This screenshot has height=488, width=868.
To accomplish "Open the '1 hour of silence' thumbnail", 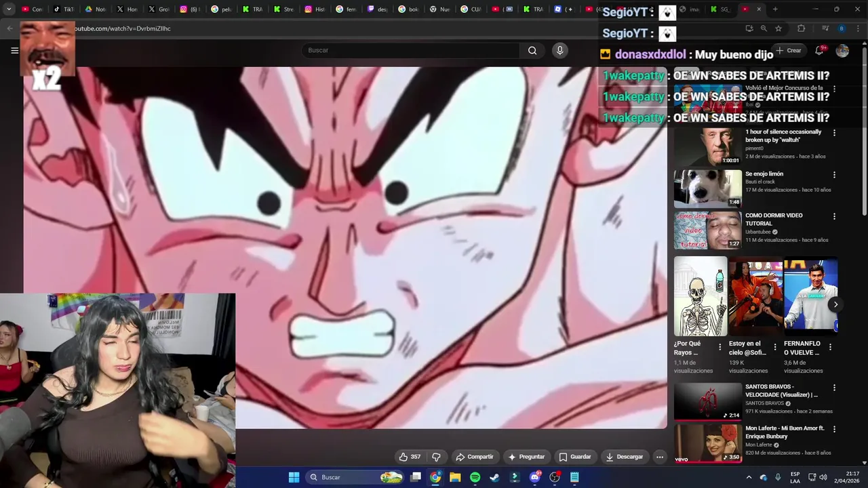I will tap(707, 146).
